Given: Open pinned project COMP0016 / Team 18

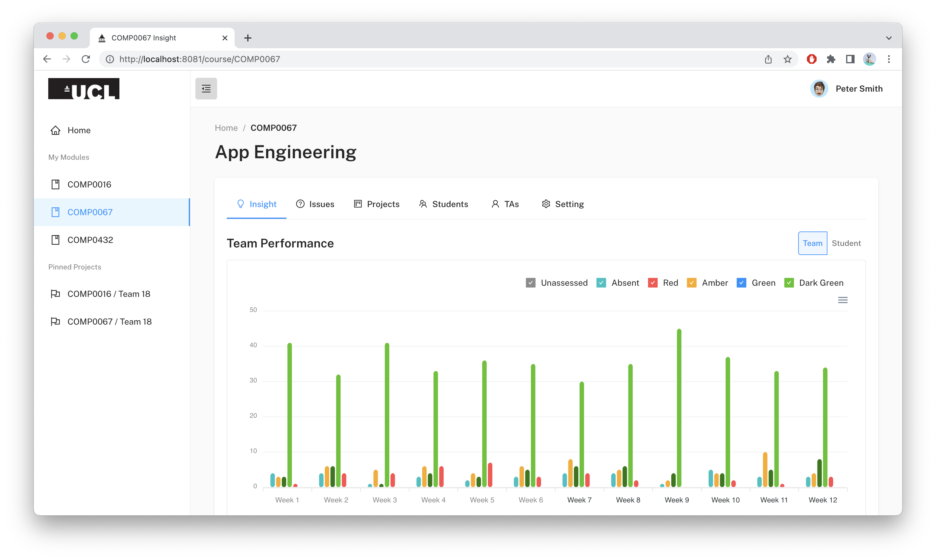Looking at the screenshot, I should click(112, 294).
